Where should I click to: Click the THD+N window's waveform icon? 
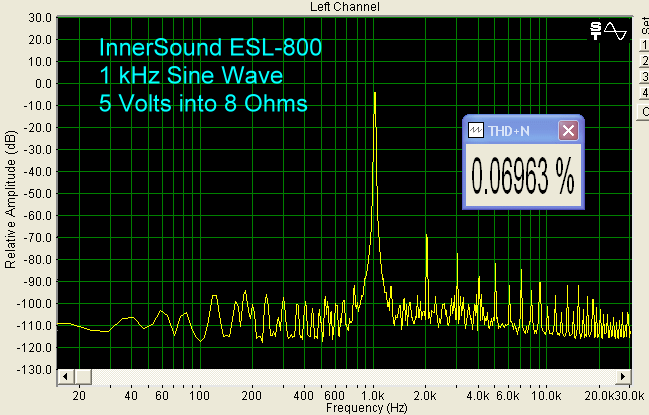[476, 130]
